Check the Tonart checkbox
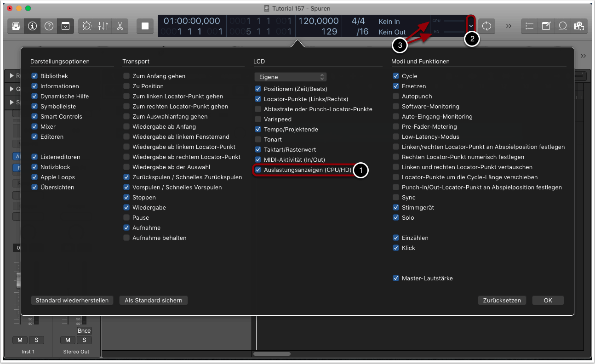Viewport: 595px width, 364px height. click(258, 139)
